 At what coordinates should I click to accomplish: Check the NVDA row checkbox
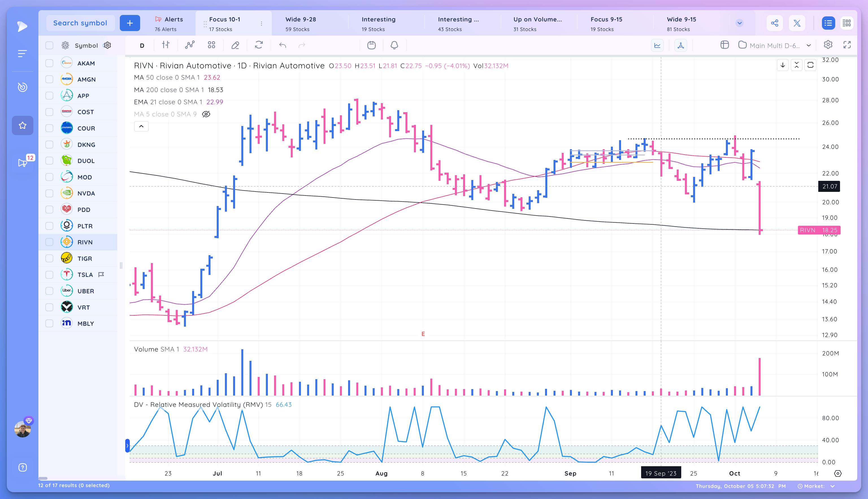(49, 193)
